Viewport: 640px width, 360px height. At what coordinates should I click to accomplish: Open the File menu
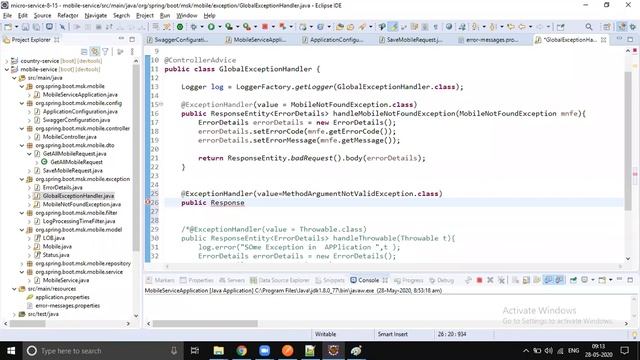tap(7, 16)
